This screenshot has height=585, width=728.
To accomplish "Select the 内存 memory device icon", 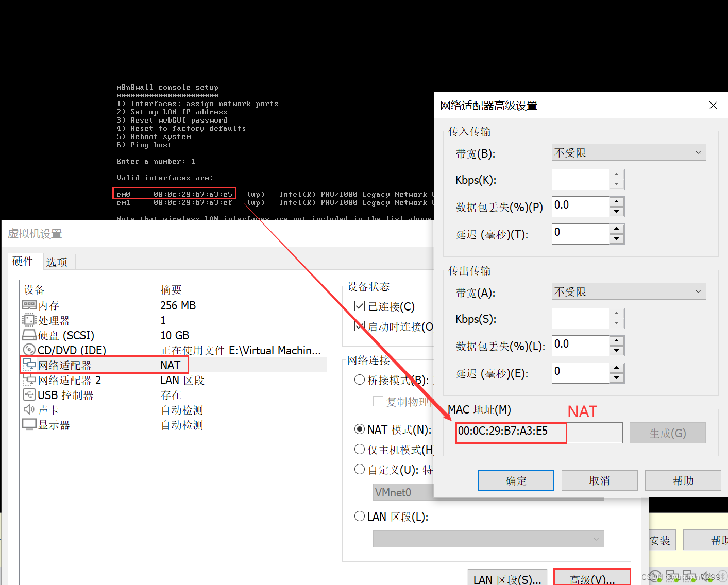I will coord(29,305).
